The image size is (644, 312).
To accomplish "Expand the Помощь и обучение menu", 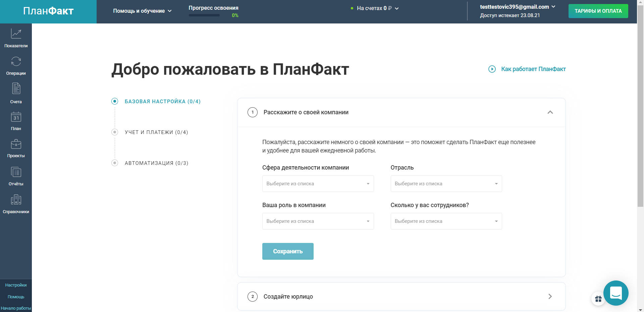I will point(143,11).
